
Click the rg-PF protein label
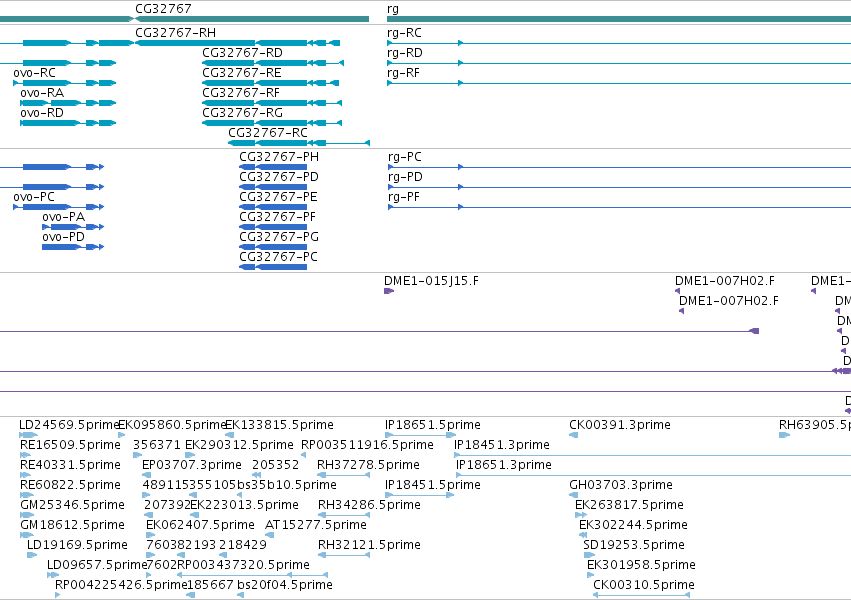point(404,197)
